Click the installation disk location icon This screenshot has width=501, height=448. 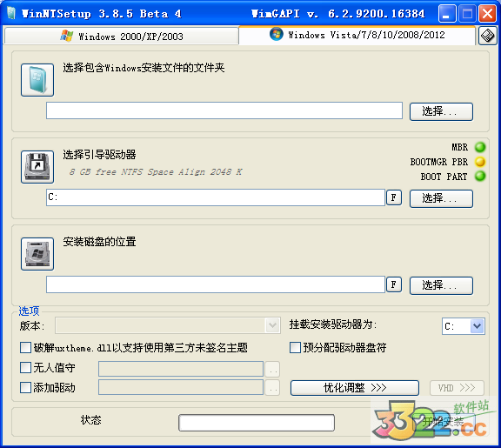pos(37,254)
